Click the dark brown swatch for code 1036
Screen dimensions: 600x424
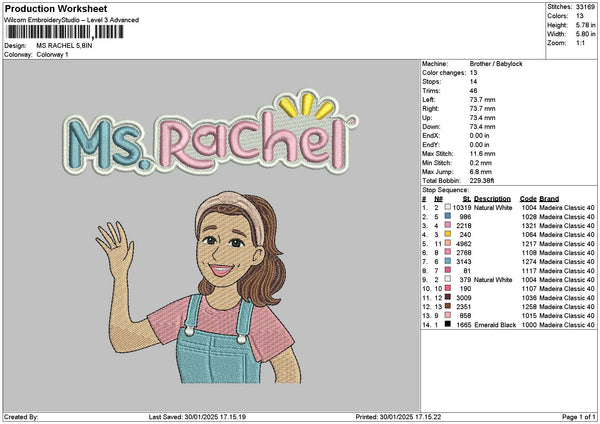click(x=446, y=298)
